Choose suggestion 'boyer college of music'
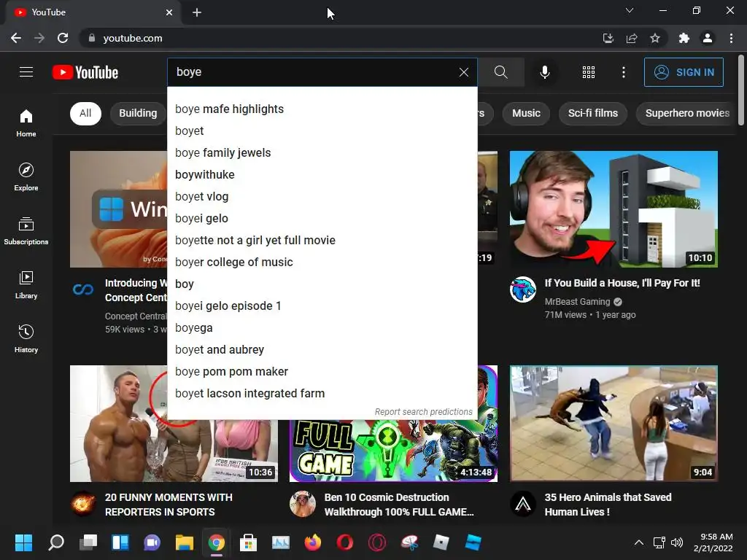 point(322,262)
